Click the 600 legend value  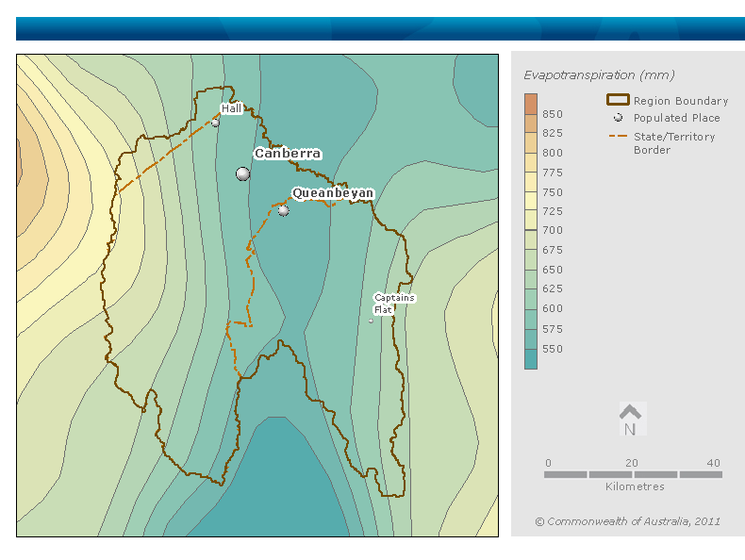tap(553, 308)
